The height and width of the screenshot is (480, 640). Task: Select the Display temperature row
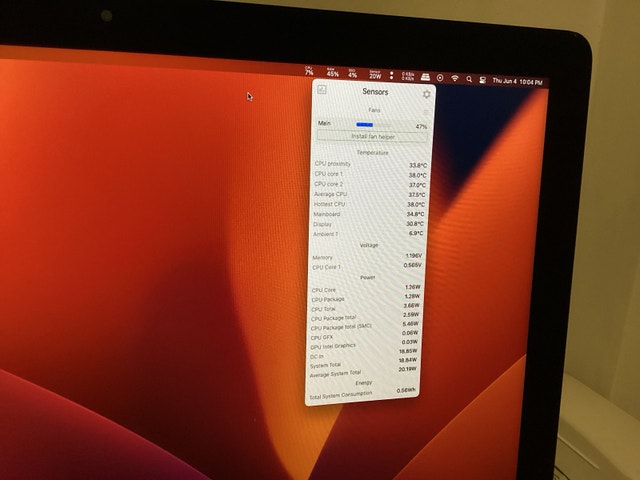368,224
